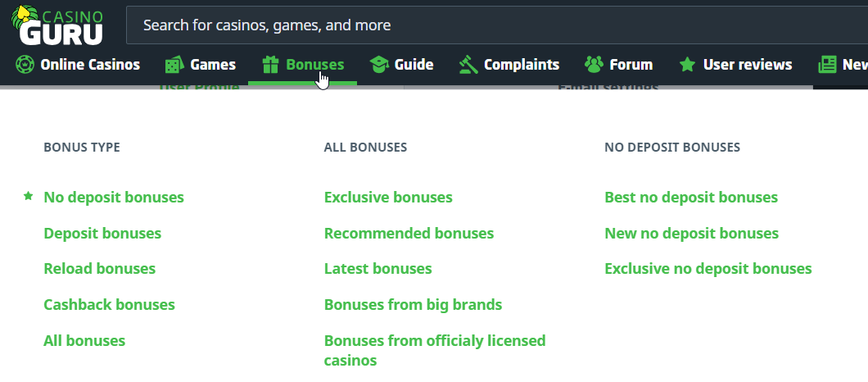Image resolution: width=868 pixels, height=382 pixels.
Task: View Exclusive bonuses list
Action: tap(388, 198)
